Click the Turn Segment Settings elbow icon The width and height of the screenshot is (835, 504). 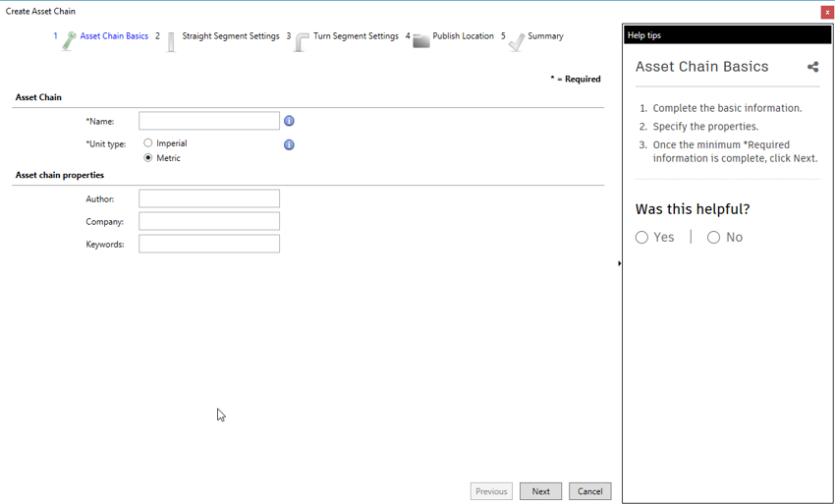coord(302,41)
